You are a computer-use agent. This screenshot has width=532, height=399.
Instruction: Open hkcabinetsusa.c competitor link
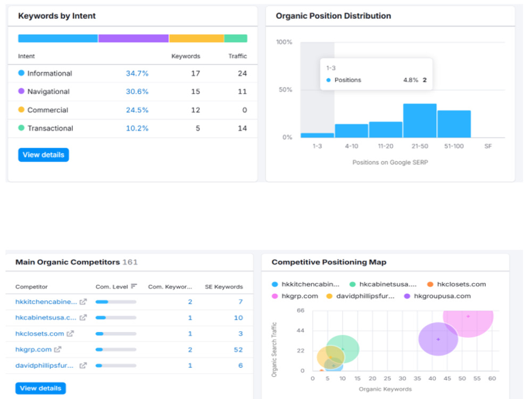46,318
